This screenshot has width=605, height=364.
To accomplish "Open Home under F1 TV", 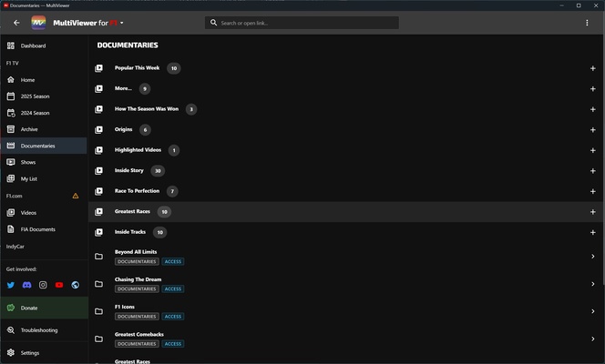I will 44,80.
